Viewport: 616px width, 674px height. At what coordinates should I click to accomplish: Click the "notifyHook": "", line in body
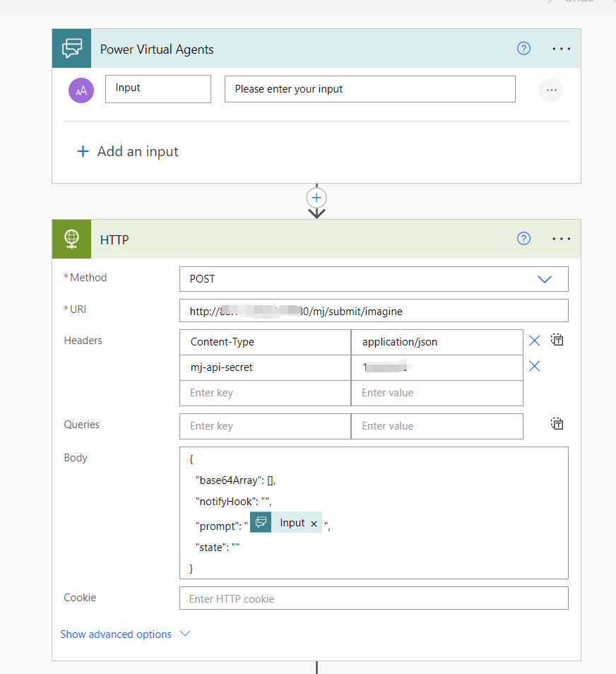click(x=233, y=501)
